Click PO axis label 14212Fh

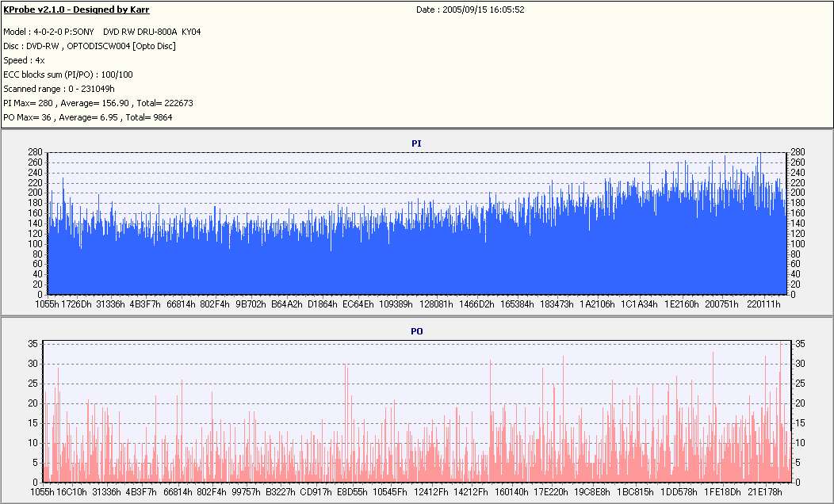tap(471, 492)
